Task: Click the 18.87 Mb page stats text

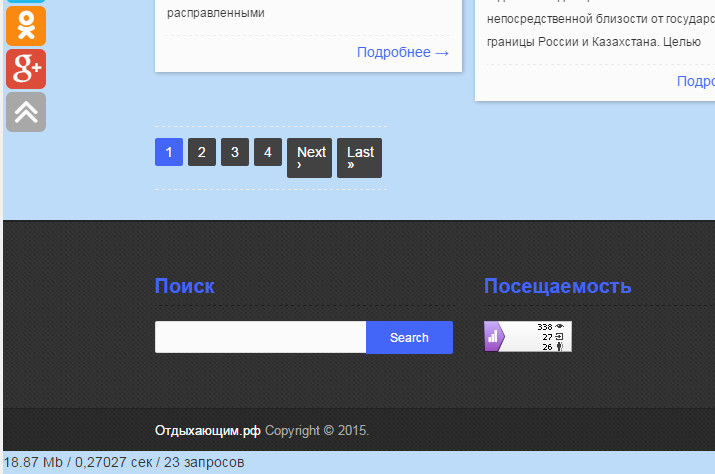Action: [124, 462]
